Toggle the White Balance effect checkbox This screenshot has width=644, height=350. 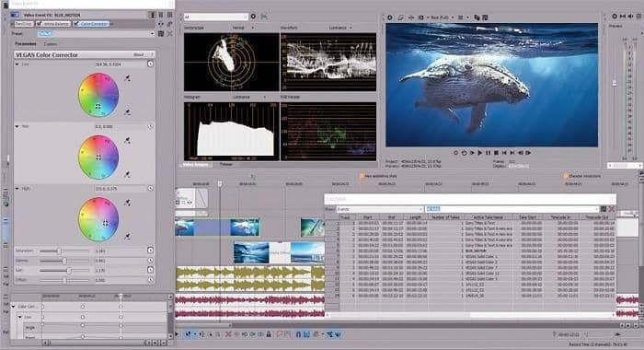(40, 24)
